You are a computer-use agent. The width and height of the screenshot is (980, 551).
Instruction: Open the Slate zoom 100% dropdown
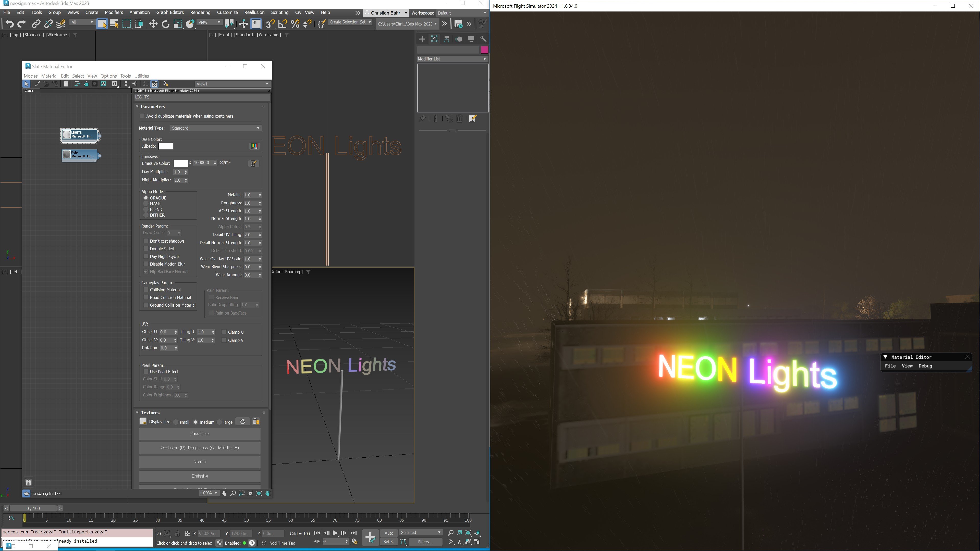pyautogui.click(x=209, y=493)
